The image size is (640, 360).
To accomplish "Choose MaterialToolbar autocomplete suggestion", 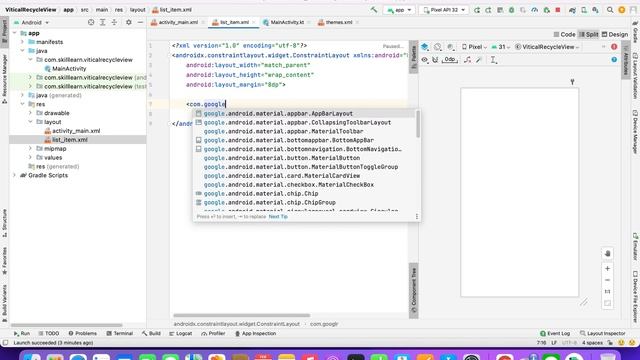I will [x=304, y=131].
